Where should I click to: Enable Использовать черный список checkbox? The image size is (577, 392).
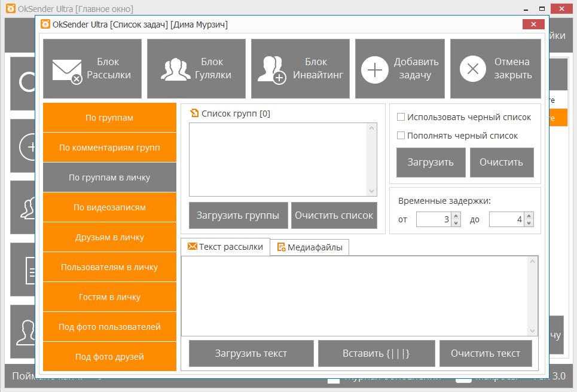point(401,117)
